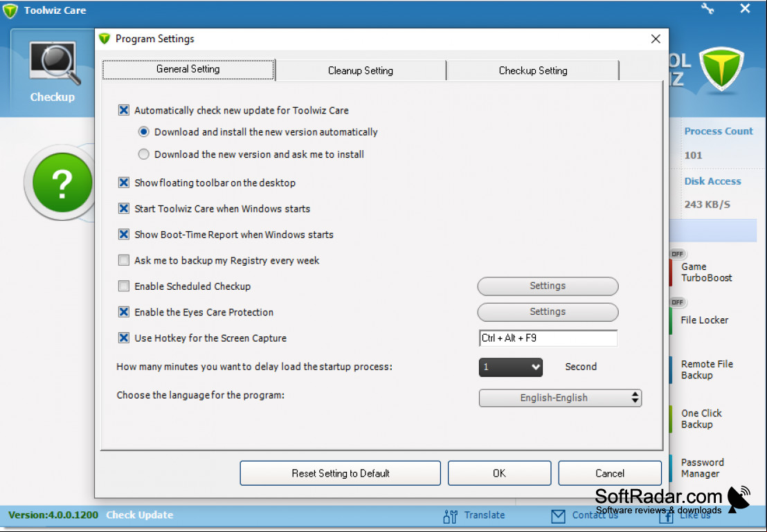This screenshot has height=532, width=767.
Task: Disable Show floating toolbar on the desktop
Action: (124, 183)
